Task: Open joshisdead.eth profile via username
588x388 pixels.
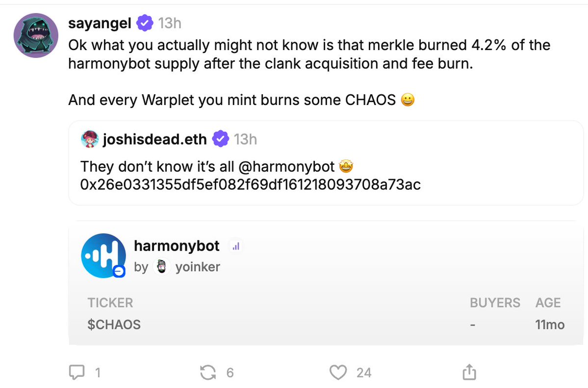Action: click(154, 139)
